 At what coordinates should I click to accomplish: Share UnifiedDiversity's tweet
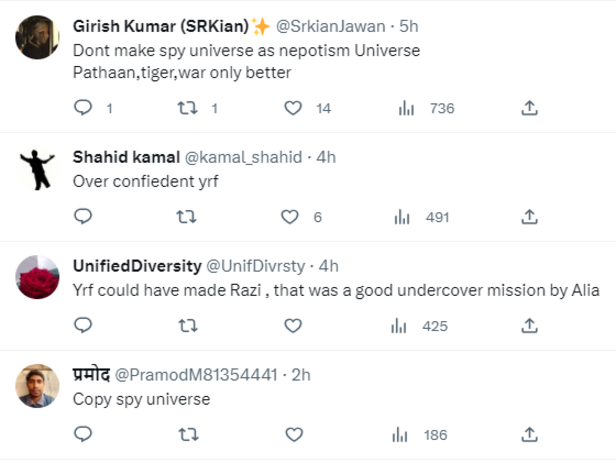click(x=530, y=325)
